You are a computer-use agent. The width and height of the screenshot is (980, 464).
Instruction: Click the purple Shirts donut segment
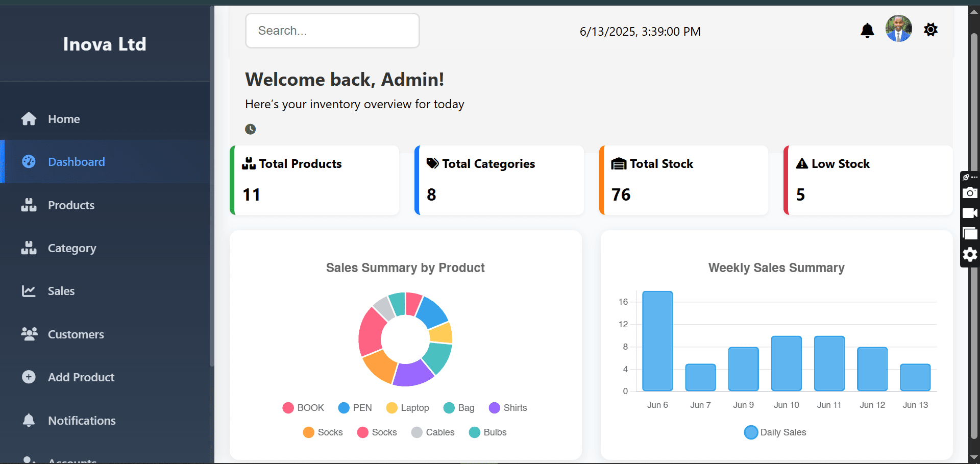click(413, 374)
